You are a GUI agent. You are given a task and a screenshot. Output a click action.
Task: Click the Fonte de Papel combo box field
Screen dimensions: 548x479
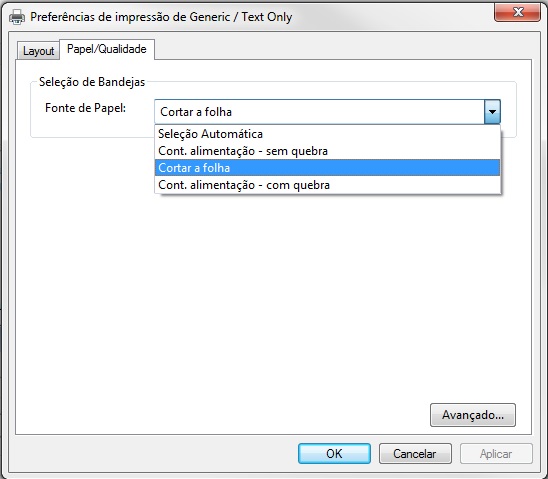(319, 112)
